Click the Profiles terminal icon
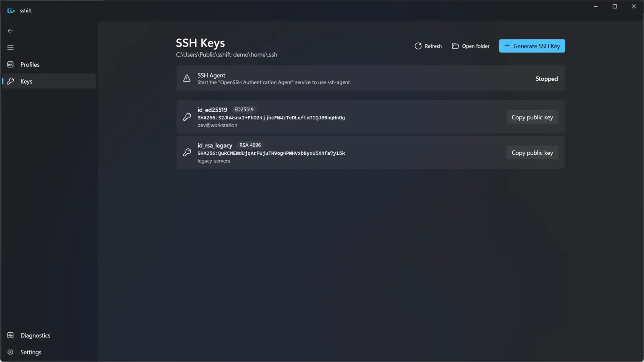This screenshot has height=362, width=644. coord(10,64)
